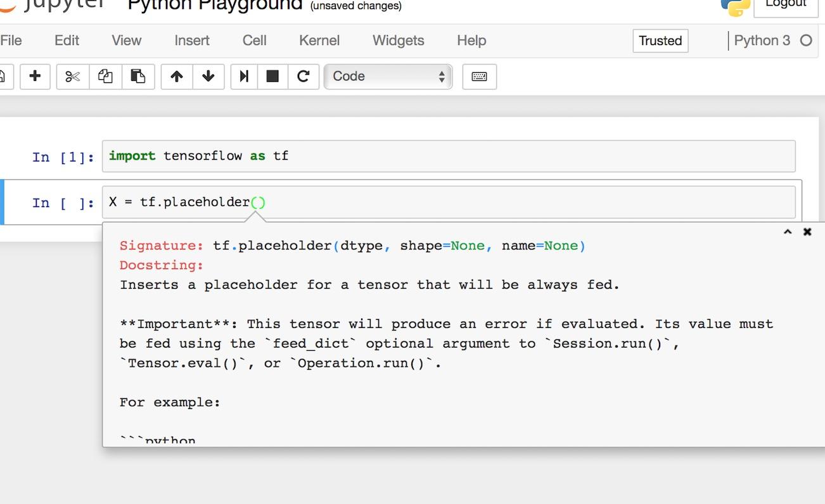Move selected cell down with the arrow

208,77
